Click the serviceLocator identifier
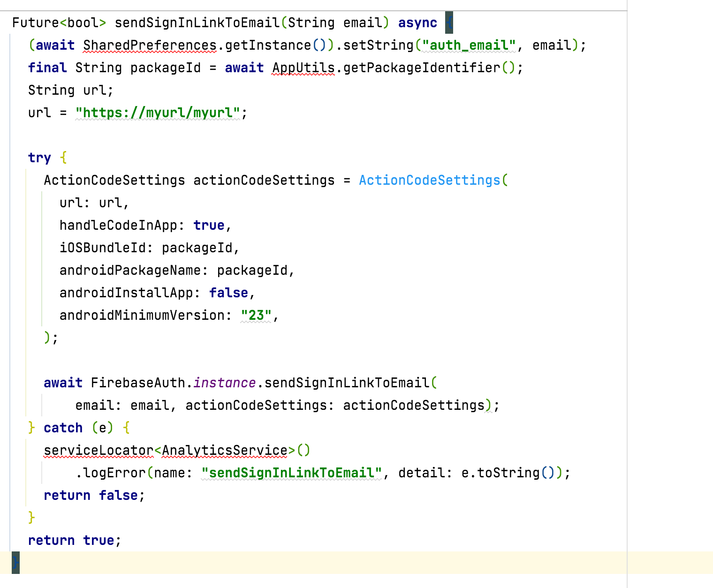This screenshot has height=588, width=713. [x=99, y=450]
